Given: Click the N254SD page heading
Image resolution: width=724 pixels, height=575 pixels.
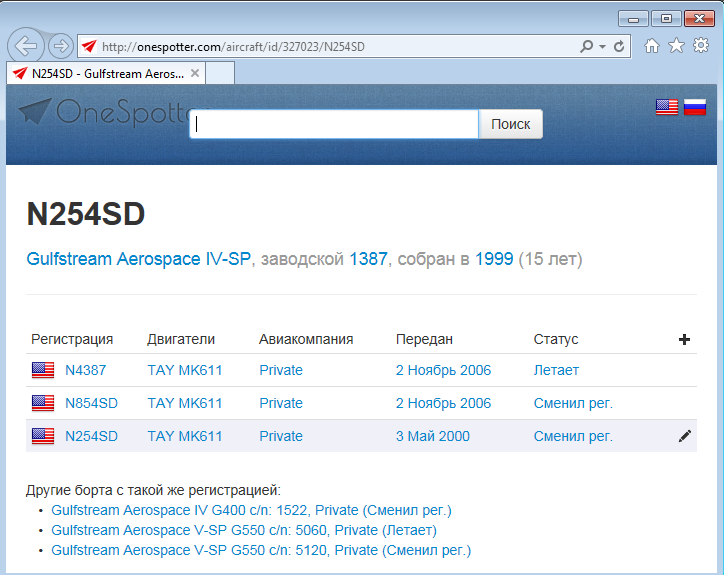Looking at the screenshot, I should tap(86, 214).
